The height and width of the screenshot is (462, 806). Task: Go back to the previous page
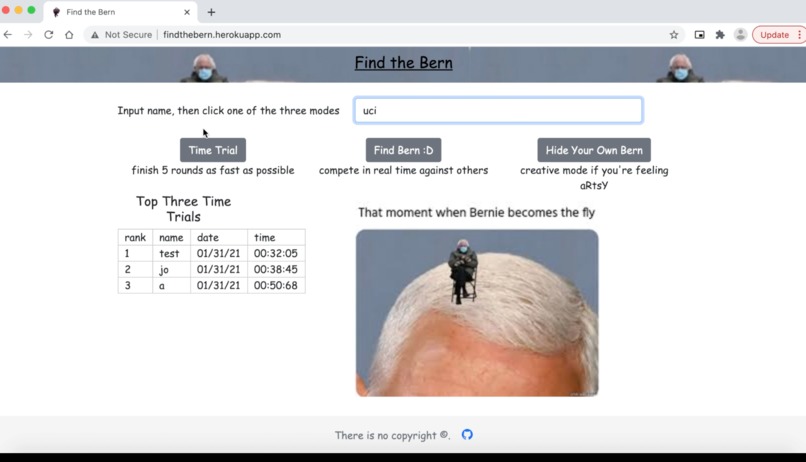(8, 34)
